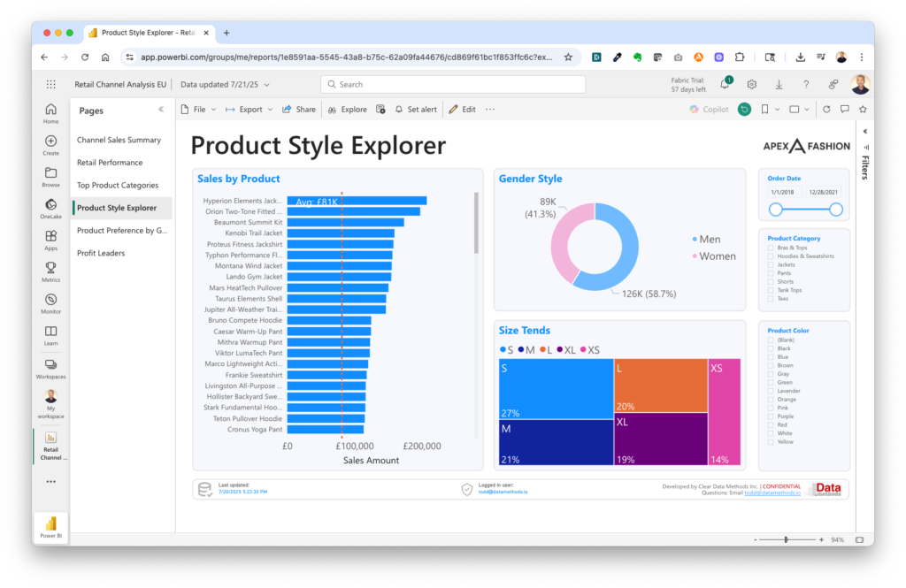Check the Jackets product category checkbox
The height and width of the screenshot is (588, 906).
coord(771,264)
